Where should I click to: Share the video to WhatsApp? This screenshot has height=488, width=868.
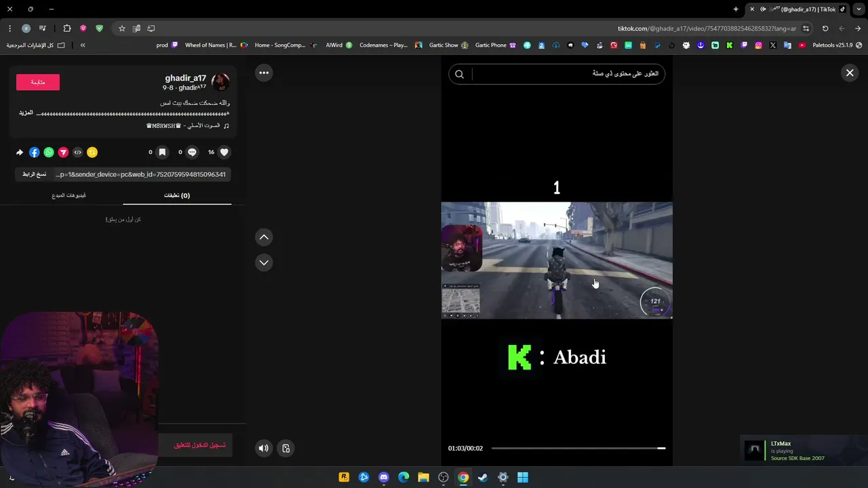click(49, 152)
